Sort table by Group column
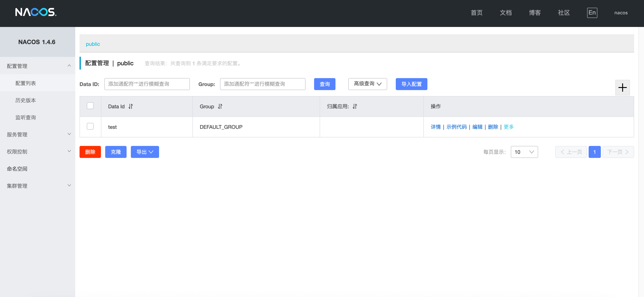Viewport: 644px width, 297px height. (220, 106)
